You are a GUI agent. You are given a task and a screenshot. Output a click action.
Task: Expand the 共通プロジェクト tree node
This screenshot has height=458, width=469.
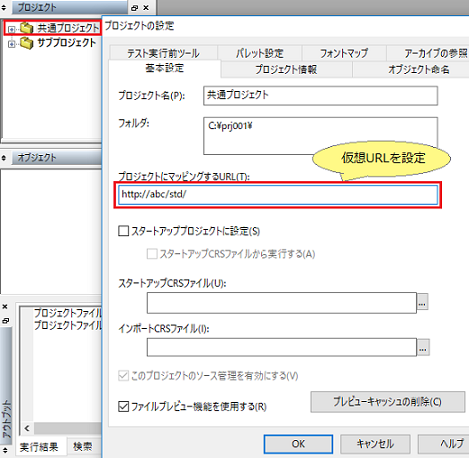(12, 29)
